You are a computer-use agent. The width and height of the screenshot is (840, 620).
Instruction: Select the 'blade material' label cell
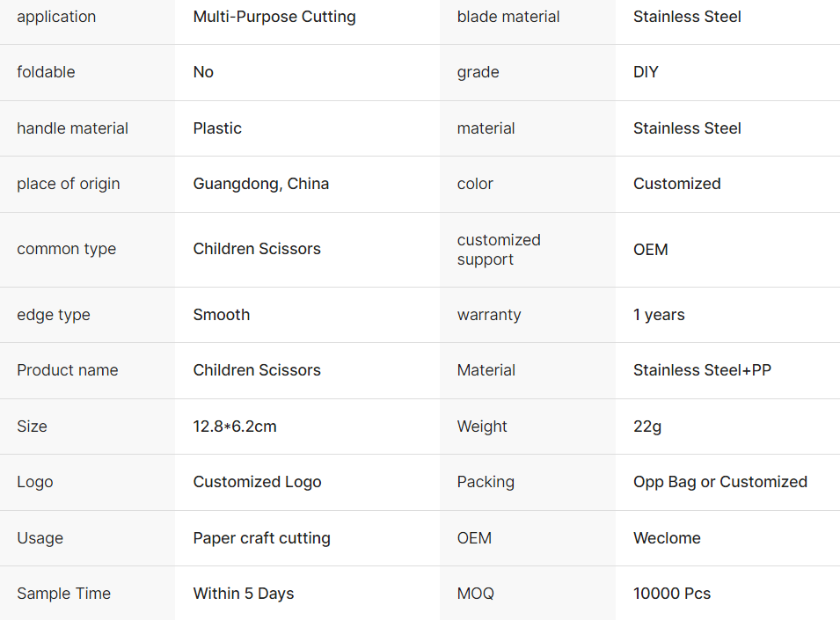click(508, 17)
